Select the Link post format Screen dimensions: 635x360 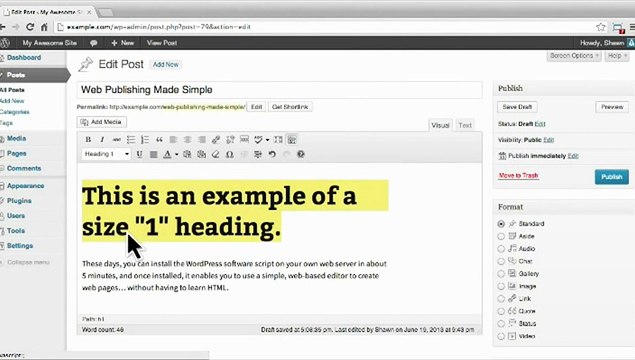[501, 299]
